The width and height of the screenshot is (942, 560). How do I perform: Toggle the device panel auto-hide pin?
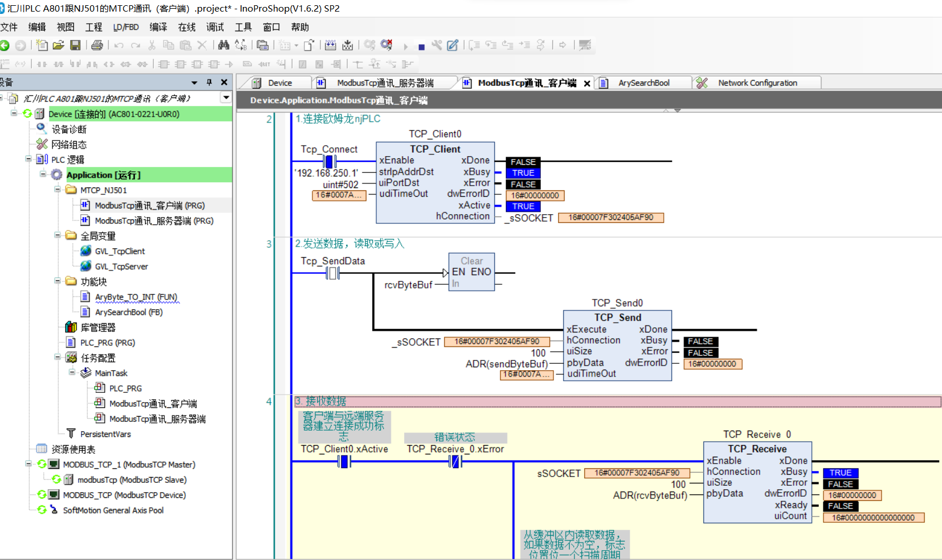point(209,82)
